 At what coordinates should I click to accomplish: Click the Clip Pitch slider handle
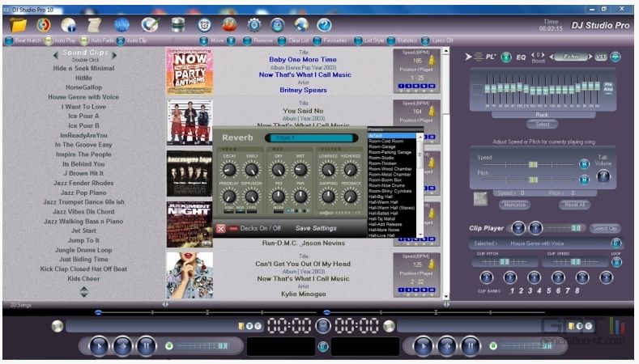[x=504, y=262]
